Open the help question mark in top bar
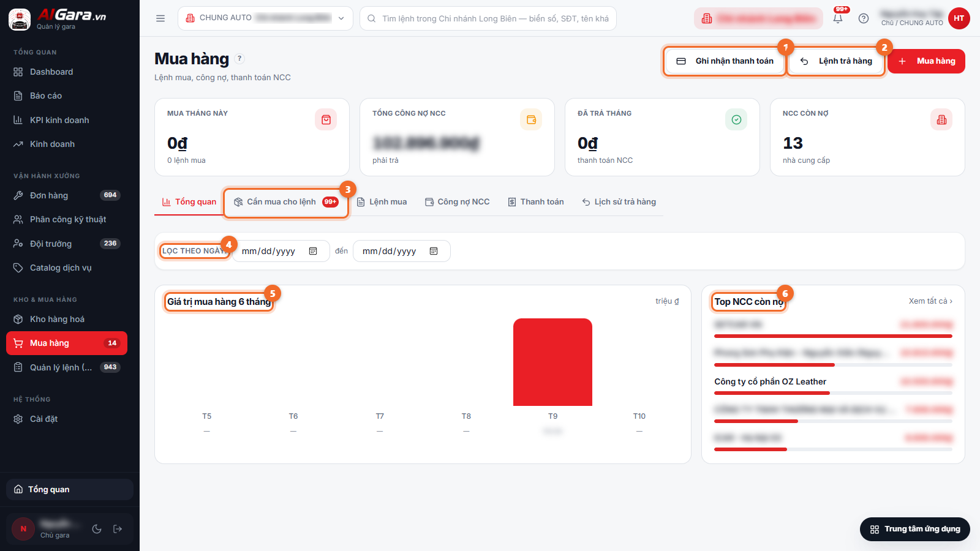This screenshot has height=551, width=980. click(x=864, y=18)
